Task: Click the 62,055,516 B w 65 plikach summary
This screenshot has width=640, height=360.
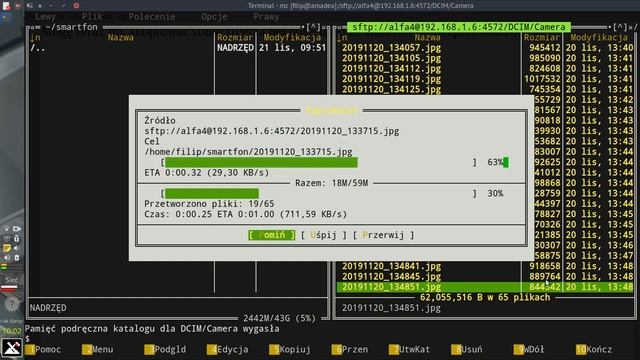Action: click(x=485, y=298)
